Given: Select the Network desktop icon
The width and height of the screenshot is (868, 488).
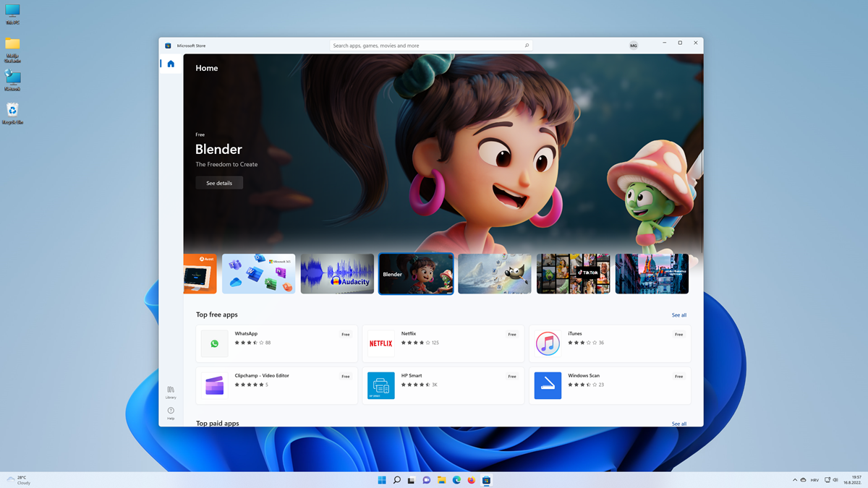Looking at the screenshot, I should [x=12, y=80].
